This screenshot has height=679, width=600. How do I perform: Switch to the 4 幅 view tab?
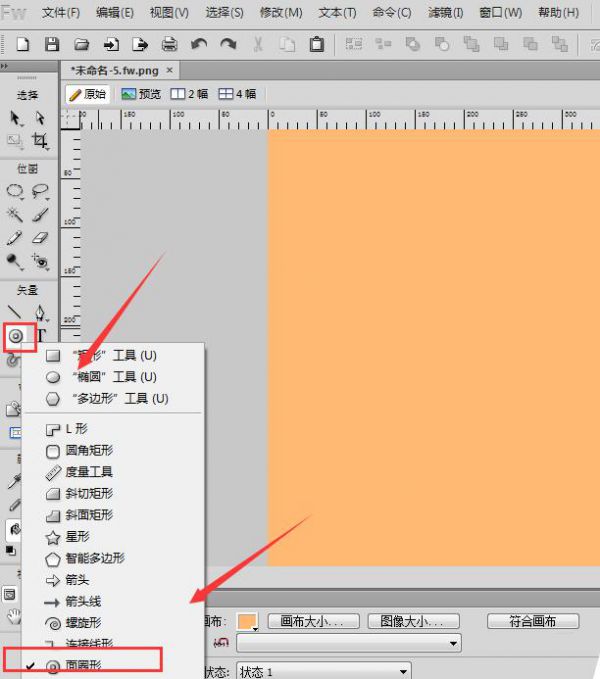[x=237, y=94]
